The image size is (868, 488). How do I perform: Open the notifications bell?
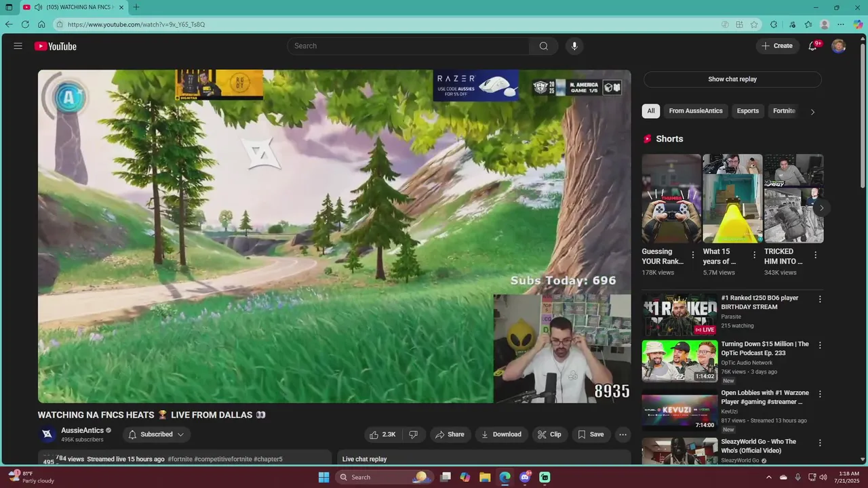812,46
